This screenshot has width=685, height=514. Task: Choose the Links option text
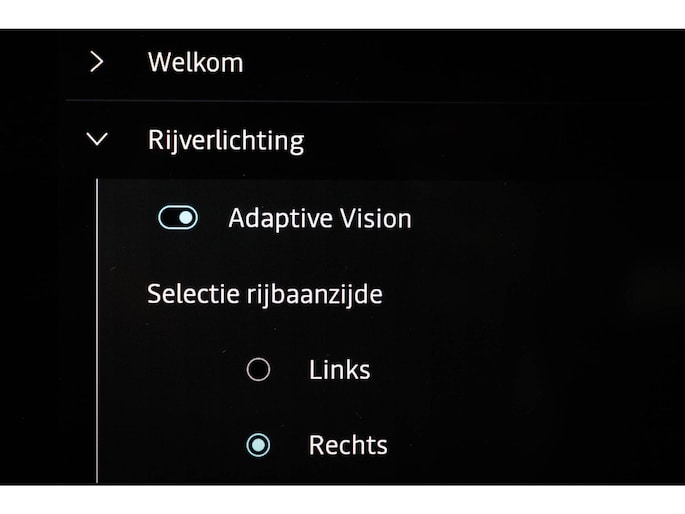[339, 370]
